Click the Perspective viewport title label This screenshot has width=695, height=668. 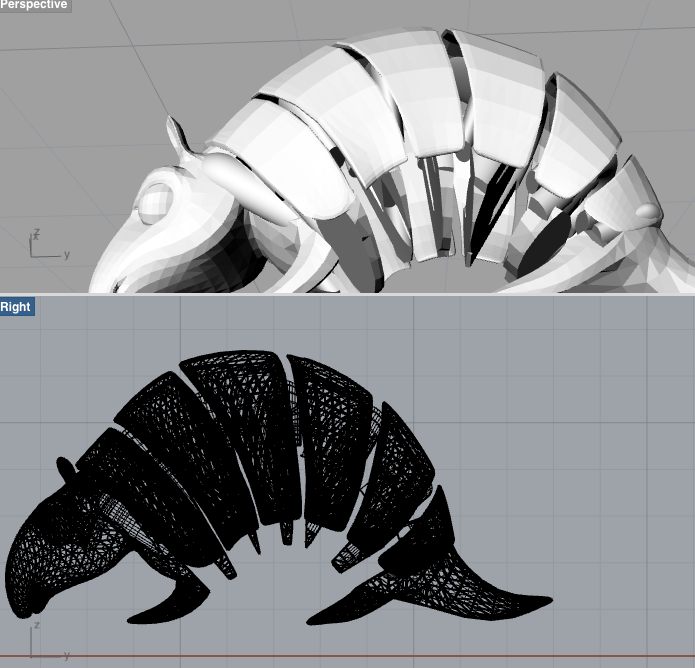[x=35, y=6]
